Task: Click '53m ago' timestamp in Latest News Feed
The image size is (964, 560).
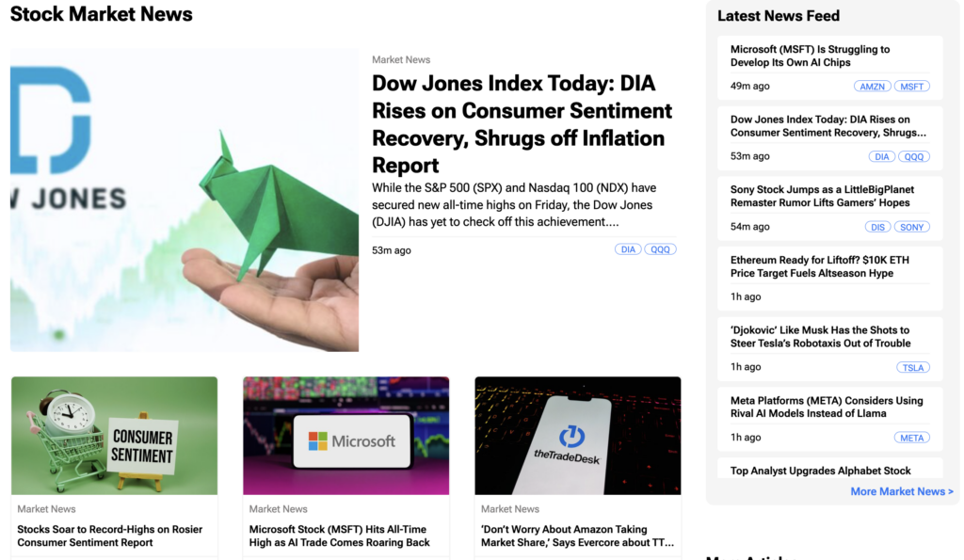Action: (x=749, y=156)
